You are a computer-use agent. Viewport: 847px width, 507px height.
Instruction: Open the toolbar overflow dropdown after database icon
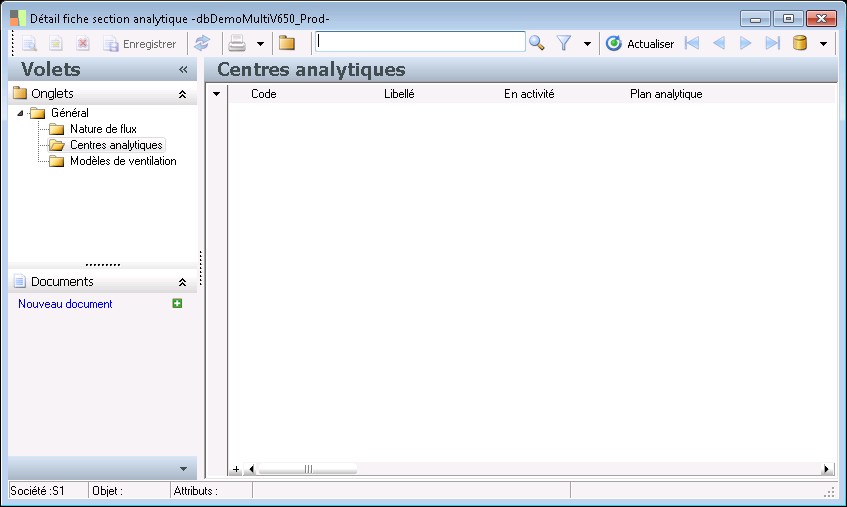pos(823,44)
